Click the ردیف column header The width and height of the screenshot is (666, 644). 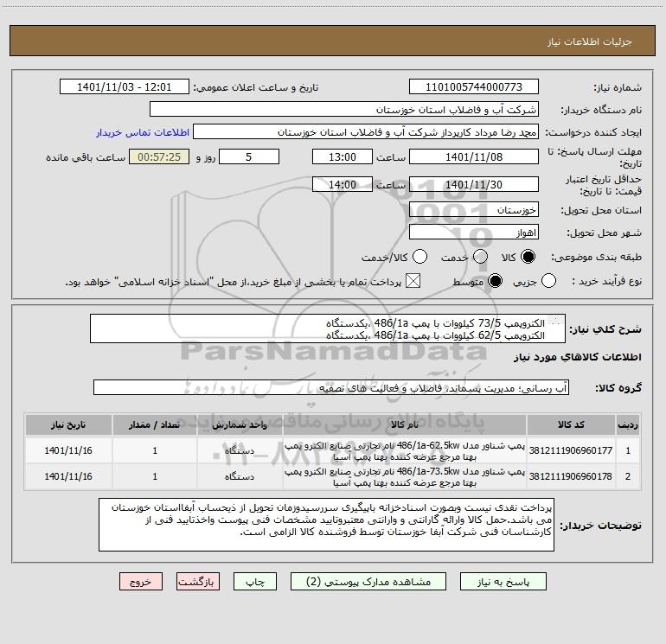click(628, 424)
